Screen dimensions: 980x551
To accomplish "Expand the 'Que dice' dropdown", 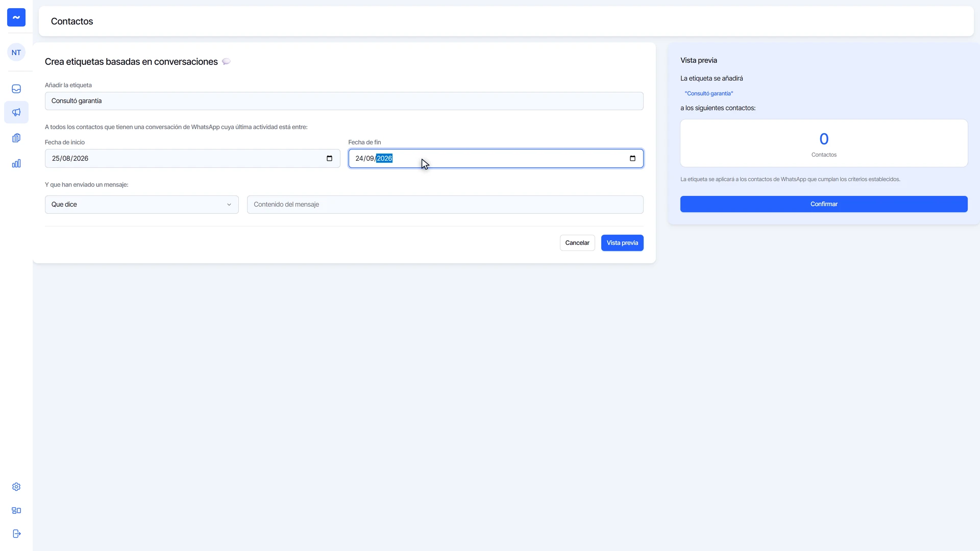I will point(141,205).
